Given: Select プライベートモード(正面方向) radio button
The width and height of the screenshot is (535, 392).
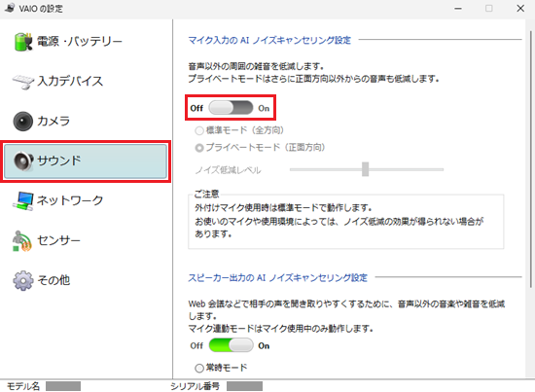Looking at the screenshot, I should pos(199,148).
